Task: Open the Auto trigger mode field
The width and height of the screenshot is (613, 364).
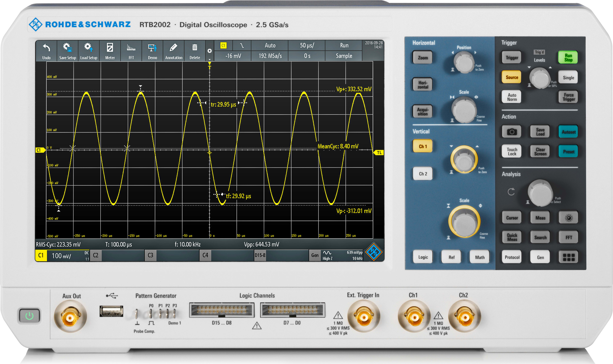Action: (x=270, y=45)
